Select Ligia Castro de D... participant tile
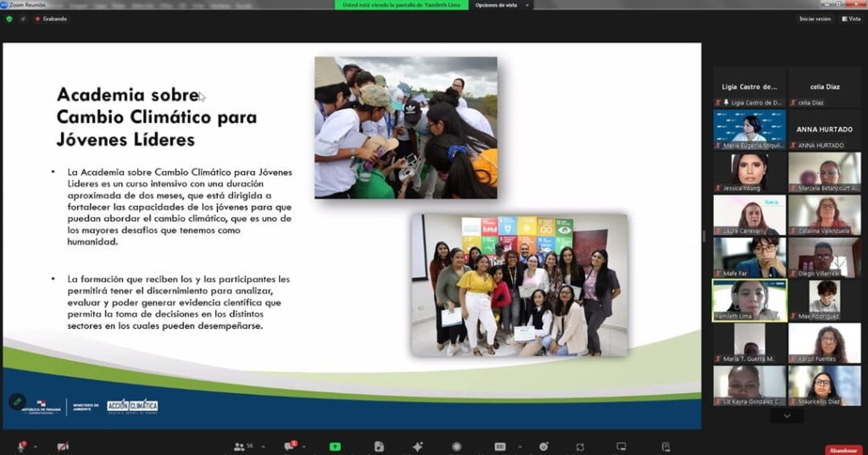 click(x=749, y=87)
